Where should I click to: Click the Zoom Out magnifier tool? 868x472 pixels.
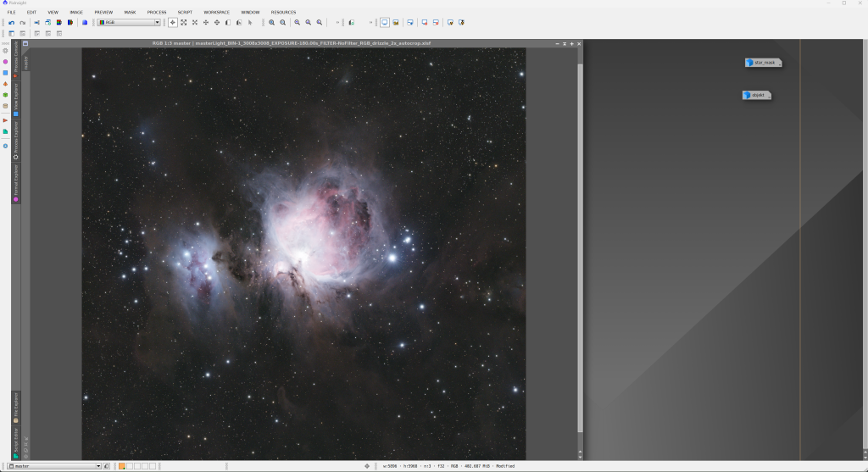tap(283, 22)
